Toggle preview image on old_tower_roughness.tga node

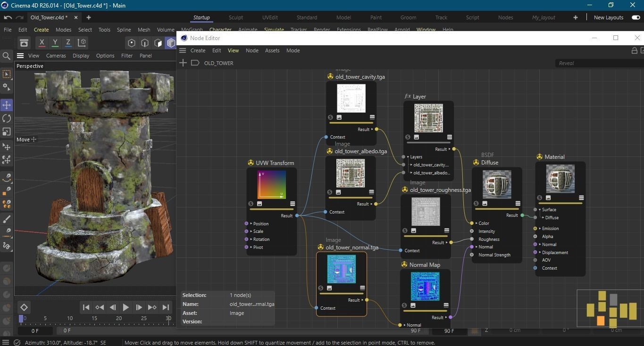tap(413, 231)
